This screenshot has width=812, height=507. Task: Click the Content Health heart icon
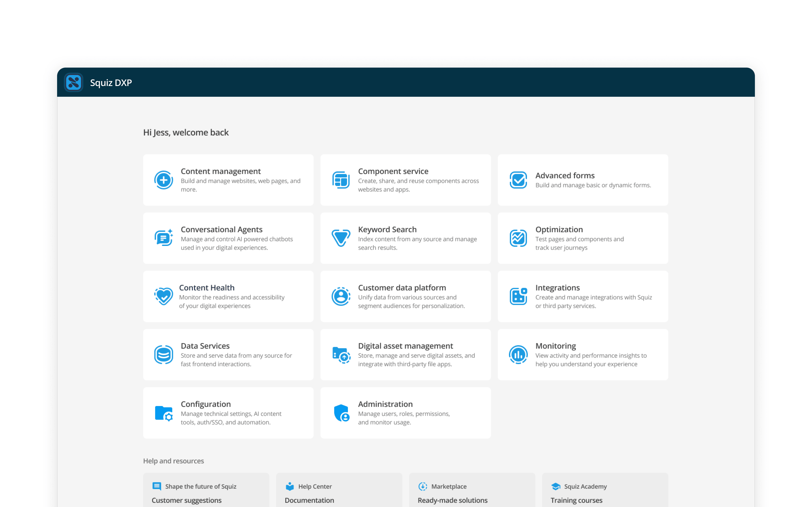pyautogui.click(x=163, y=296)
